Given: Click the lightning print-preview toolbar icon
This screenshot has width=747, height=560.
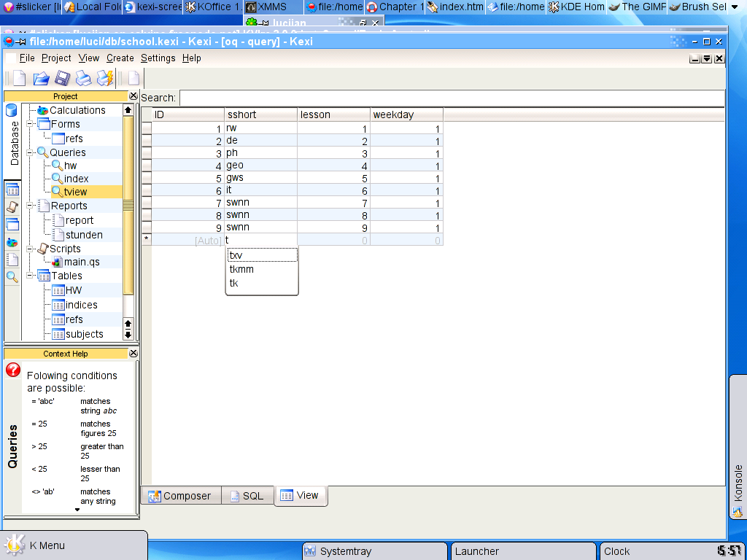Looking at the screenshot, I should click(x=106, y=78).
